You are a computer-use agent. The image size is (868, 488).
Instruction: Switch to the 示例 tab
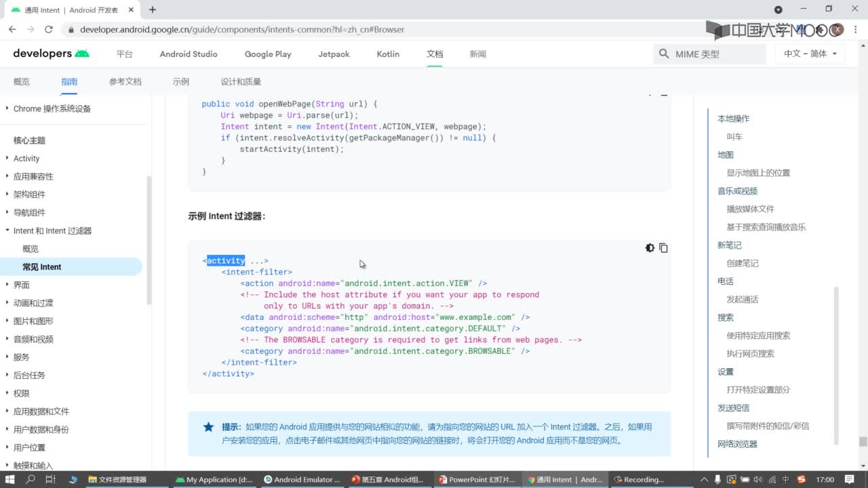click(181, 81)
